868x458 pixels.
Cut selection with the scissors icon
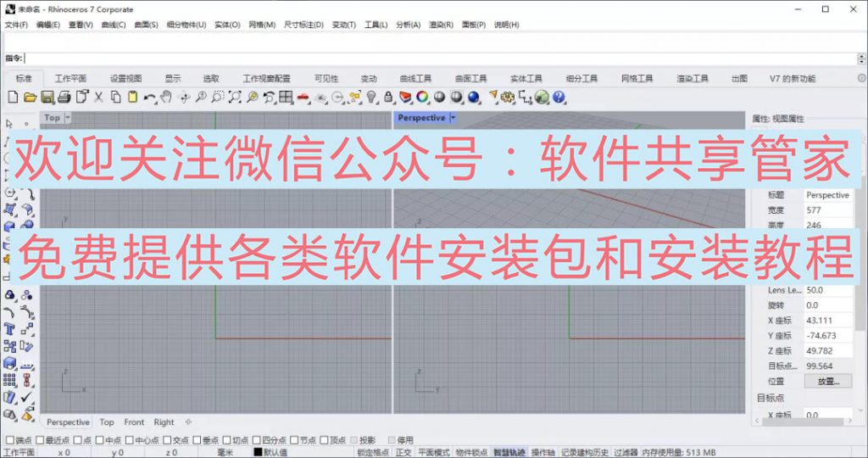[x=98, y=98]
